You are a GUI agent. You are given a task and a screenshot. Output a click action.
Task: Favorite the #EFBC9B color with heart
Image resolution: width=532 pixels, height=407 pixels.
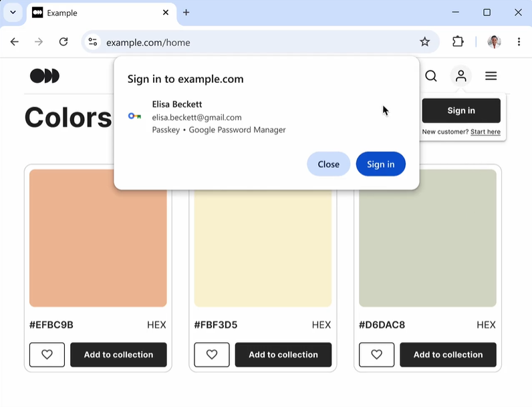(47, 355)
